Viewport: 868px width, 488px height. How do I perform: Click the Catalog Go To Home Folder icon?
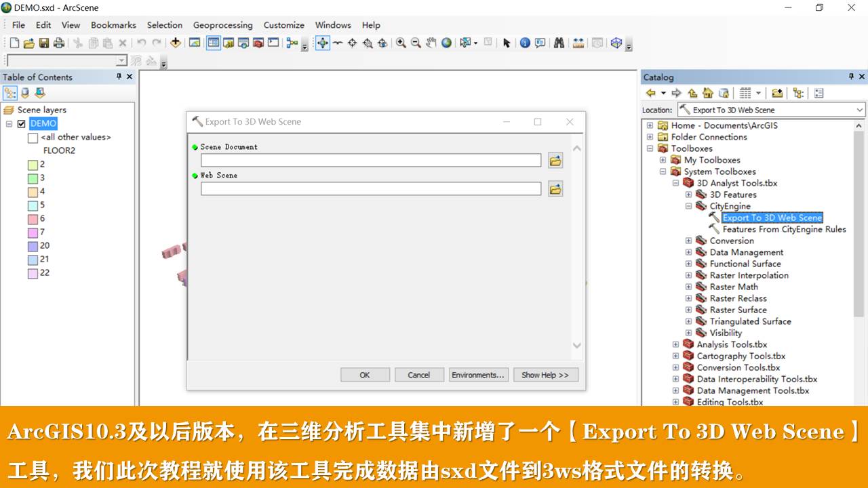pos(708,93)
